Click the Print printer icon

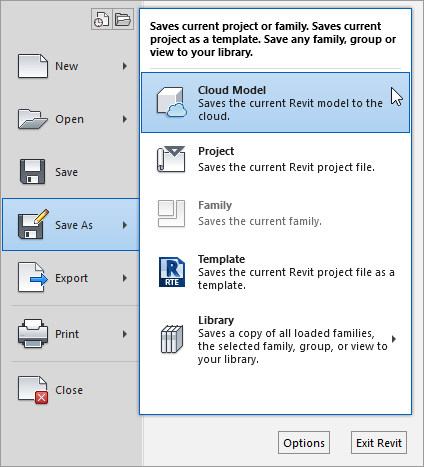pos(33,334)
